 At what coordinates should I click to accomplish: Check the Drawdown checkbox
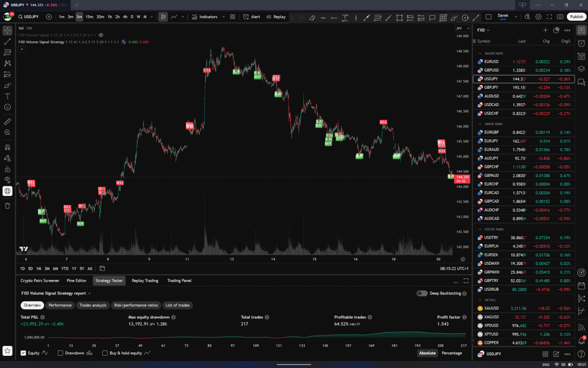tap(60, 353)
